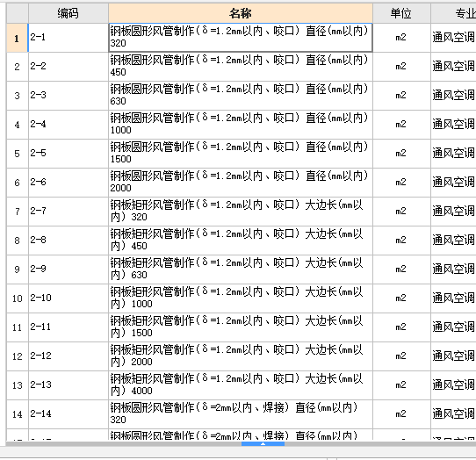The image size is (476, 460).
Task: Click the 编码 column header
Action: [69, 13]
